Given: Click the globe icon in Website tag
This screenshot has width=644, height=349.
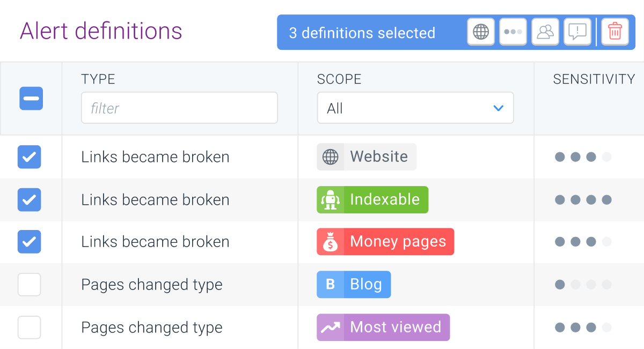Looking at the screenshot, I should pyautogui.click(x=330, y=157).
